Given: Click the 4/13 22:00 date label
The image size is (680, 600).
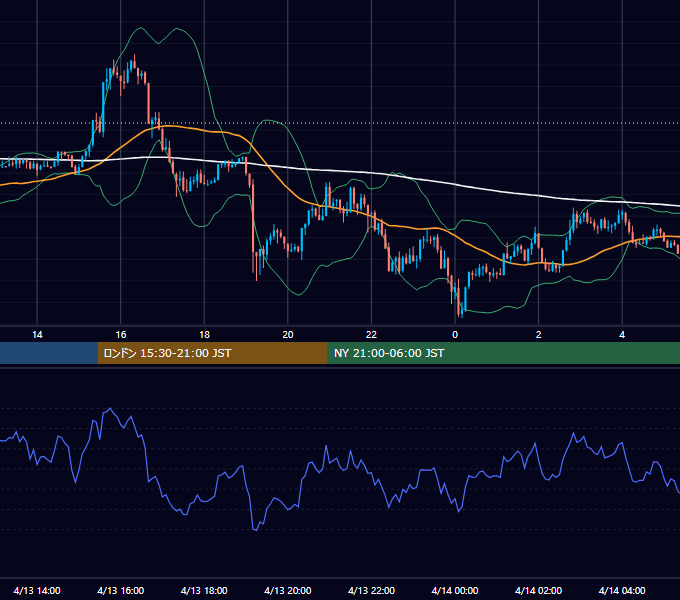Looking at the screenshot, I should (371, 590).
